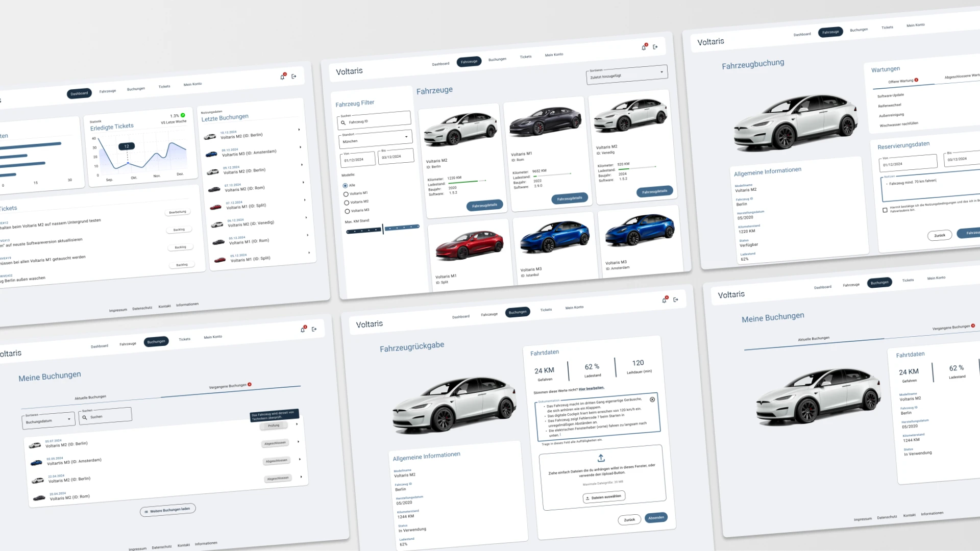Viewport: 980px width, 551px height.
Task: Click the logout icon beside the bell
Action: (656, 47)
